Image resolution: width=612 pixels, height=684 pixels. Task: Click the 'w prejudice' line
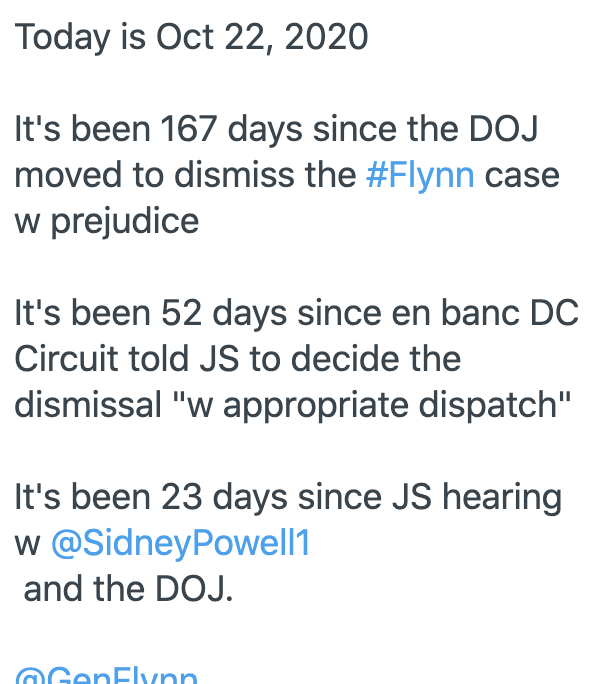point(107,222)
